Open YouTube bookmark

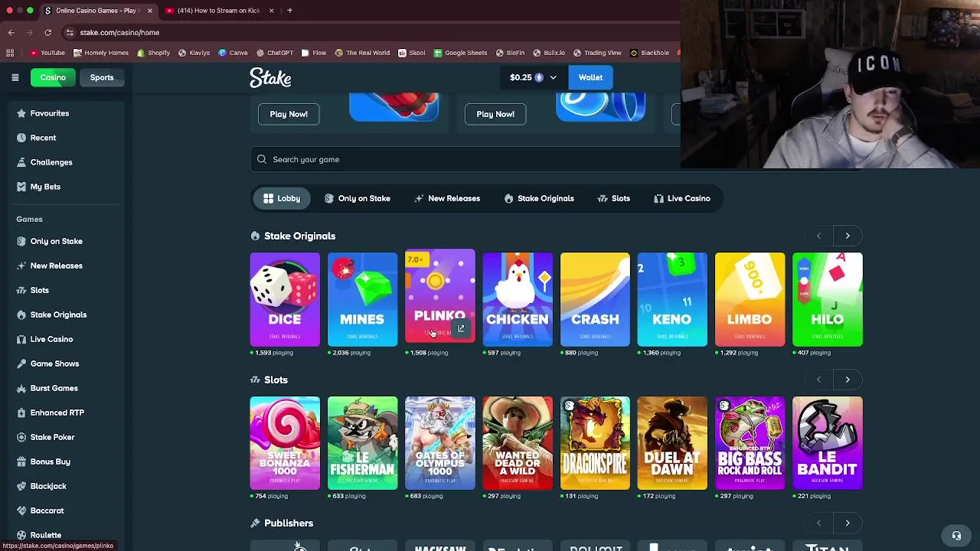[47, 53]
